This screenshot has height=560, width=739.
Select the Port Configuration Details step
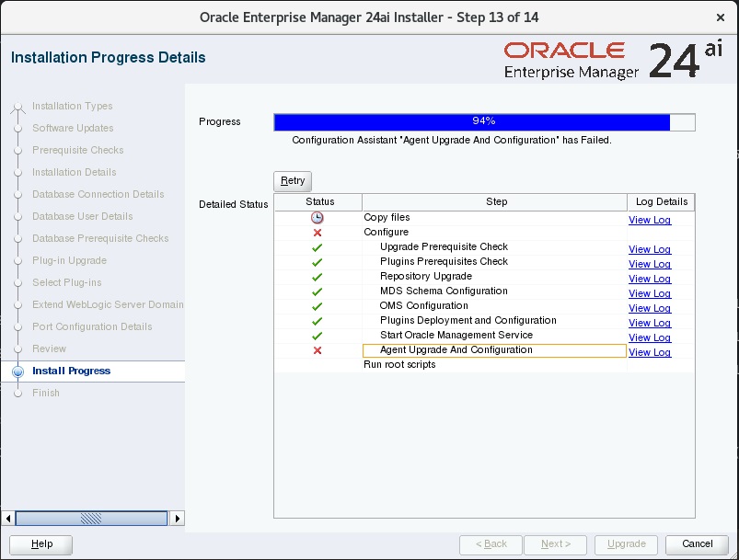92,326
